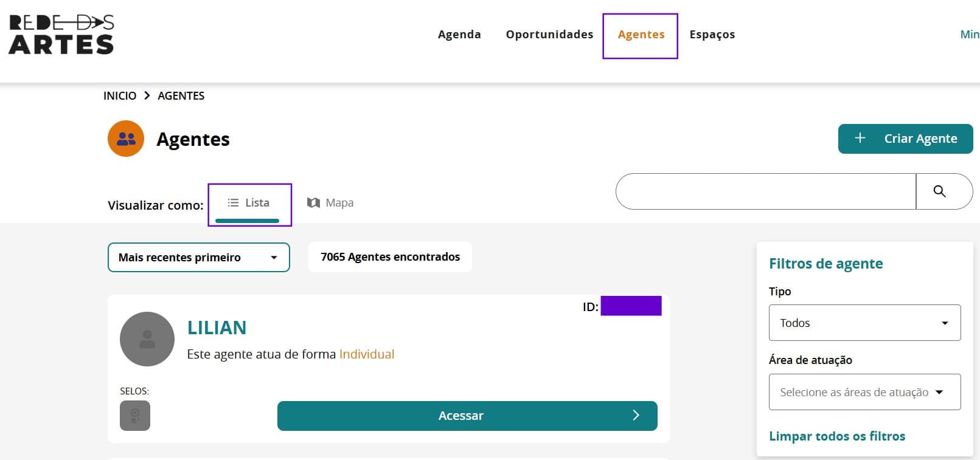Expand the Tipo filter dropdown
The height and width of the screenshot is (460, 980).
(864, 323)
